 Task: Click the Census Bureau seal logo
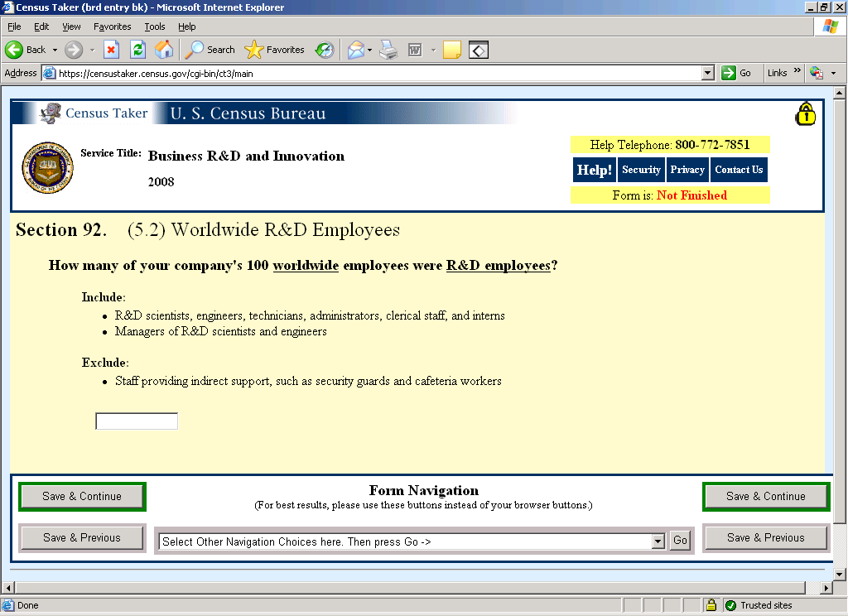(x=47, y=167)
